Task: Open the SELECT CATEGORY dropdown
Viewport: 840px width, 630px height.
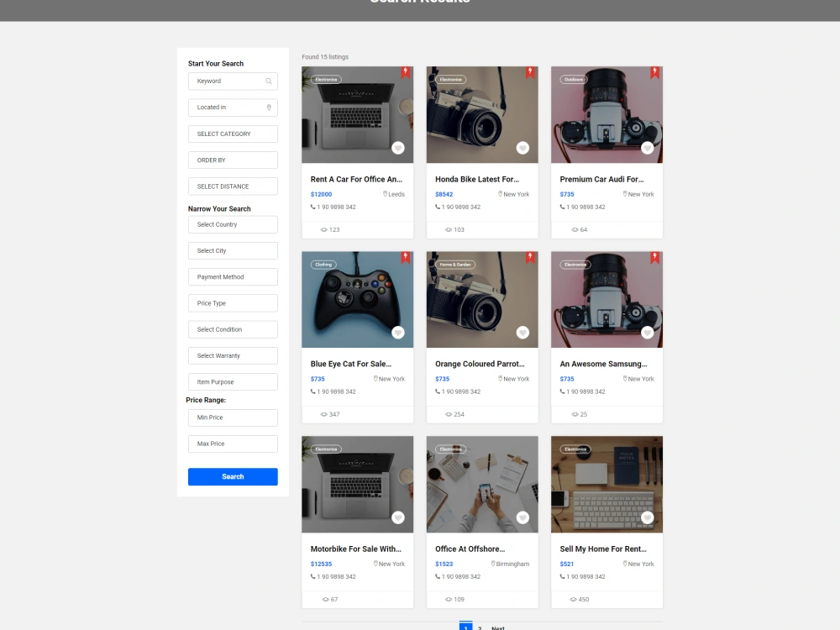Action: pyautogui.click(x=233, y=134)
